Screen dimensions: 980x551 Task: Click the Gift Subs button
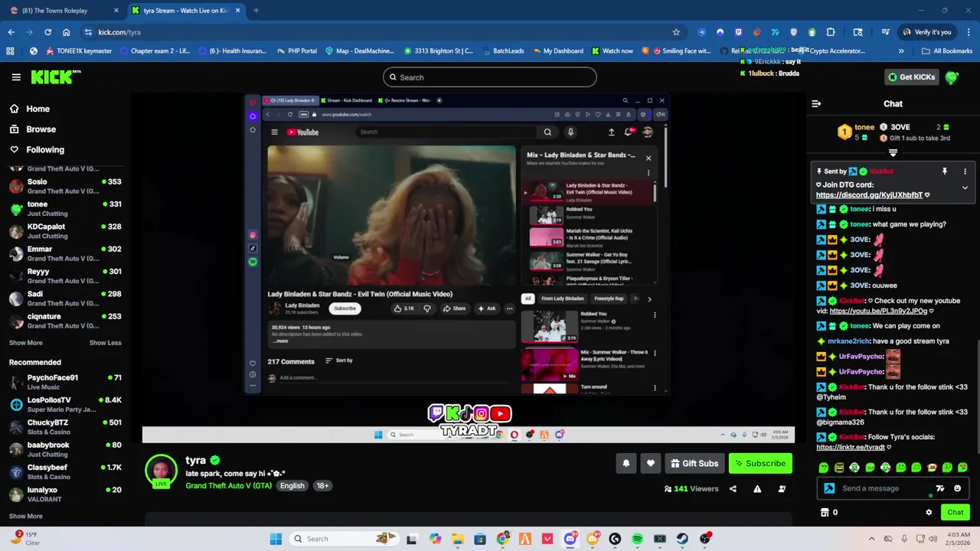[x=694, y=463]
